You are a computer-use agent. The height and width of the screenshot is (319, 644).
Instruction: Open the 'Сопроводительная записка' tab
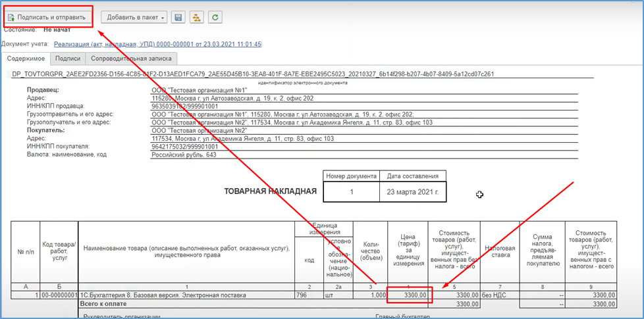(131, 59)
